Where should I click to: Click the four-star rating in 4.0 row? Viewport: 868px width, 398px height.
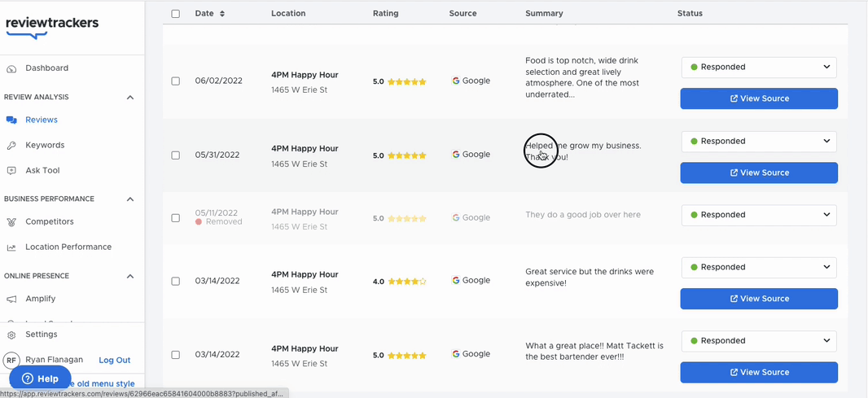click(x=407, y=281)
